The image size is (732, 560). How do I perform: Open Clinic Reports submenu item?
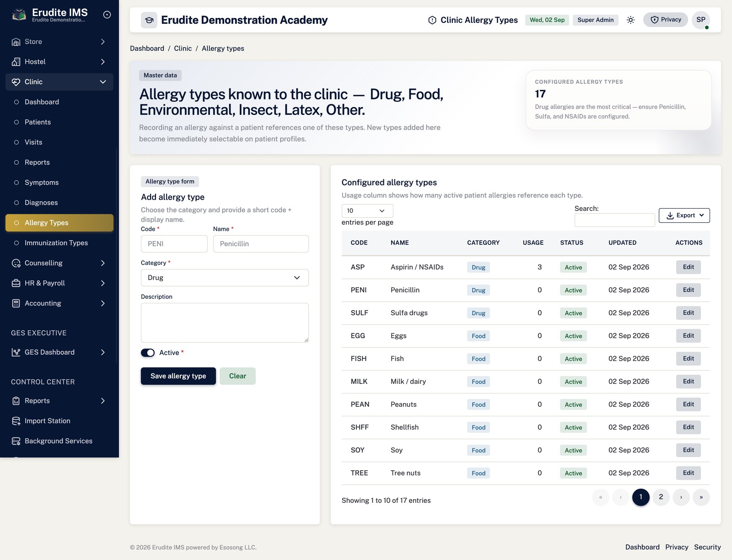[59, 162]
